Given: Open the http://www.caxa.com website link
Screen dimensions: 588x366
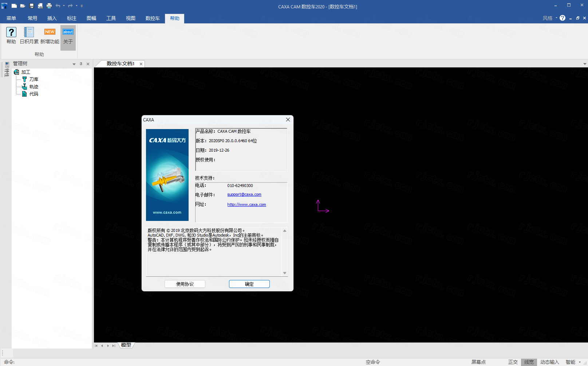Looking at the screenshot, I should 246,205.
